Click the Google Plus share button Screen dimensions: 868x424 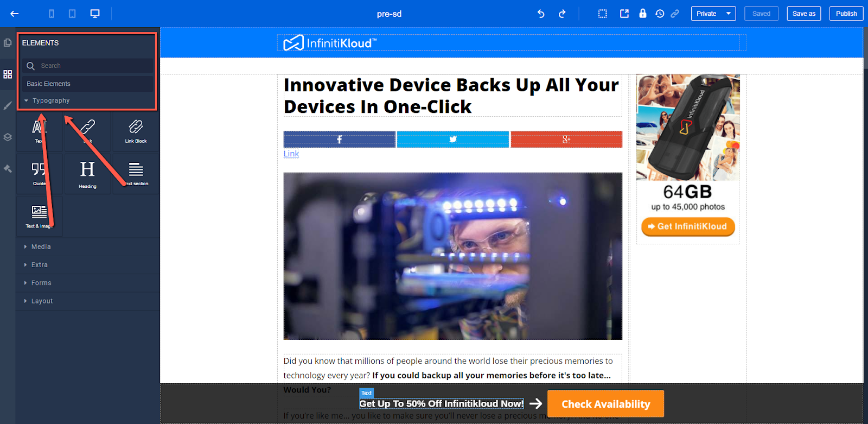566,139
